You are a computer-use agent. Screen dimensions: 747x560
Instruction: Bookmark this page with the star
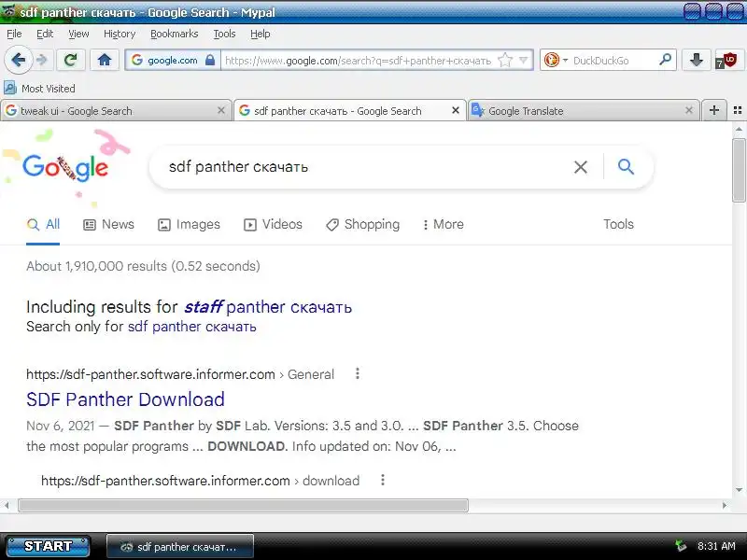(505, 60)
